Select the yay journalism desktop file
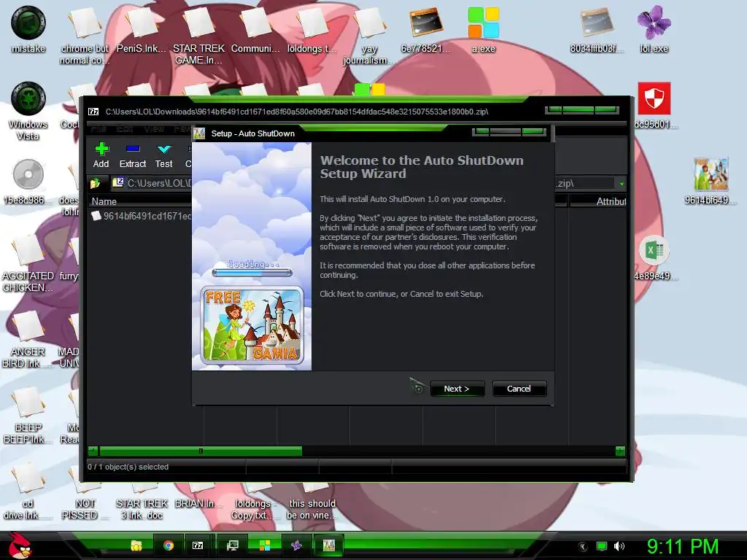The height and width of the screenshot is (560, 747). point(369,36)
